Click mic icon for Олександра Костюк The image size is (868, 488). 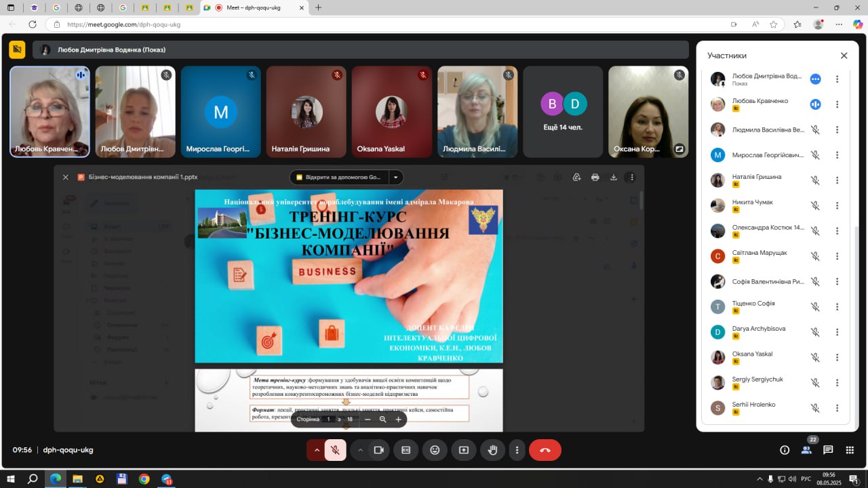point(815,231)
